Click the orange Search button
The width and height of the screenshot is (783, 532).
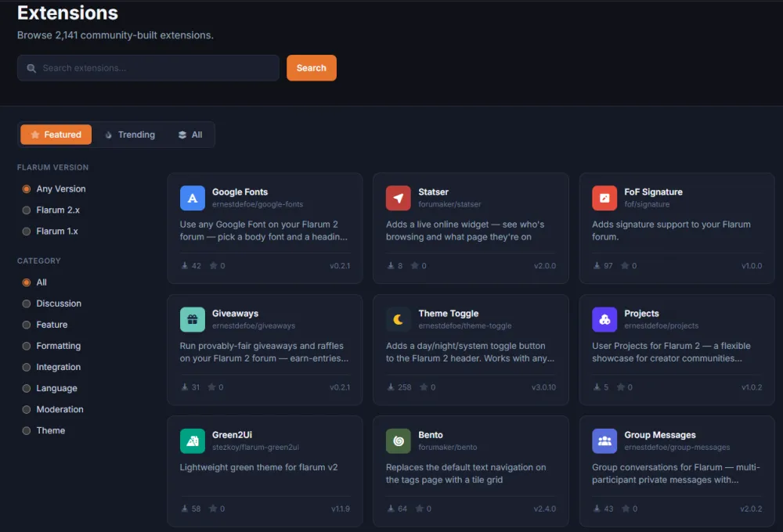pos(312,68)
